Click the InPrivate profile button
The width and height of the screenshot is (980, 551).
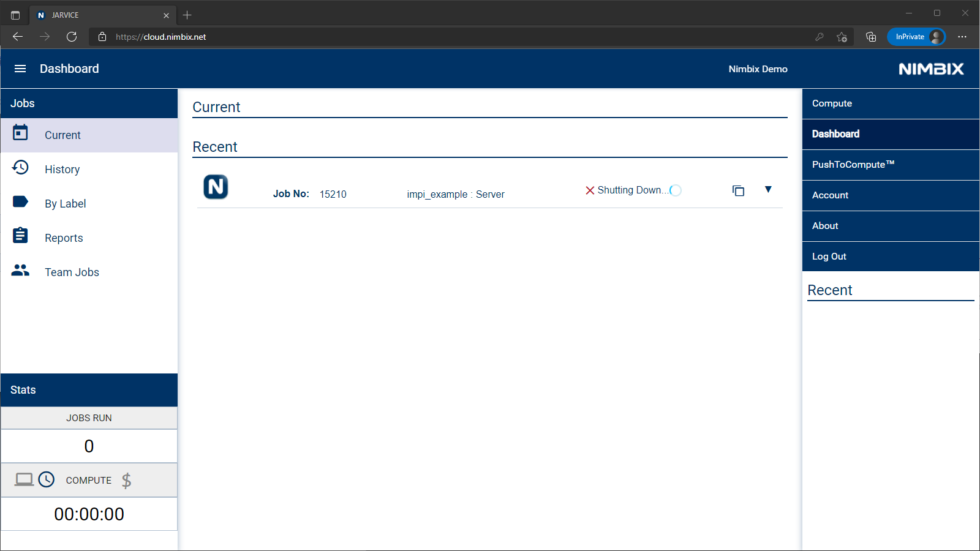point(916,37)
